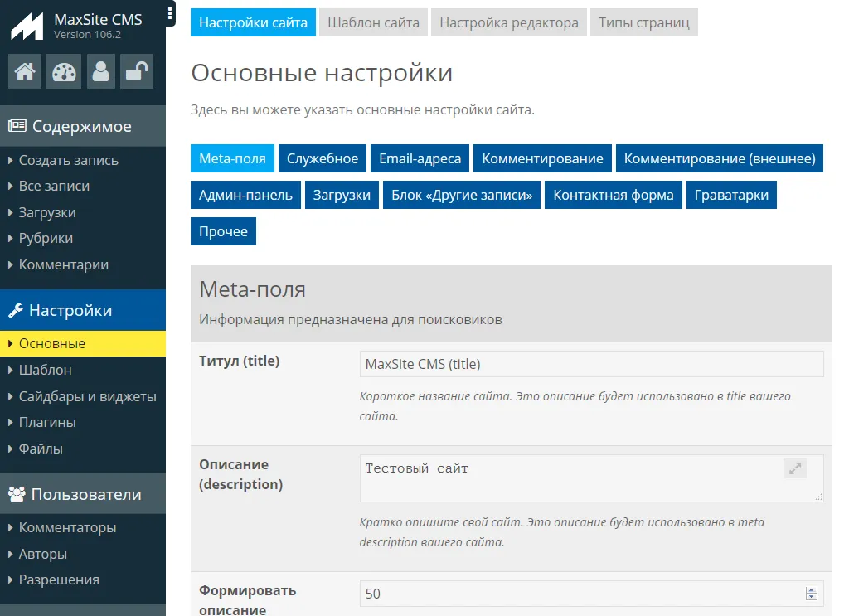Click the home icon in sidebar
The image size is (849, 616).
pos(25,72)
